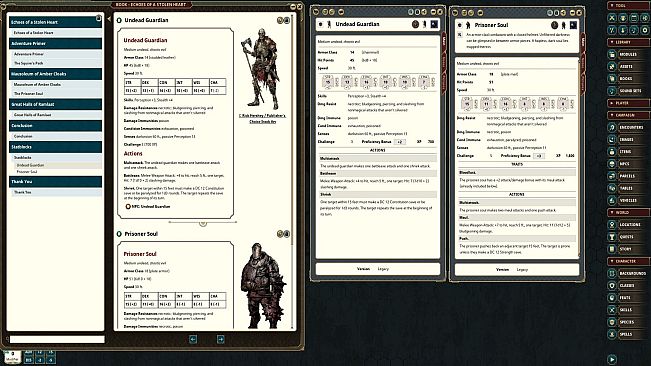Image resolution: width=651 pixels, height=366 pixels.
Task: Open the Classes character list
Action: tap(628, 285)
